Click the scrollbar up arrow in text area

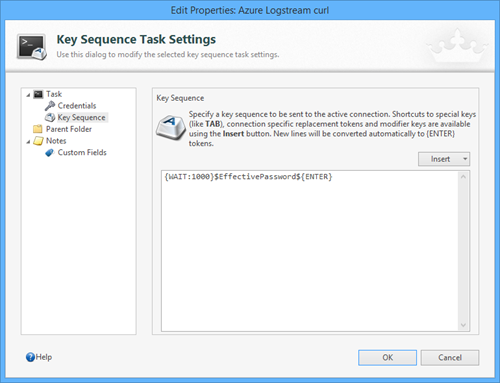(x=463, y=177)
